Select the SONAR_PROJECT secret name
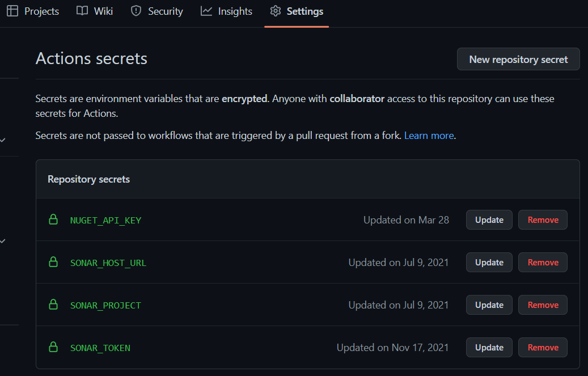This screenshot has height=376, width=588. [106, 306]
